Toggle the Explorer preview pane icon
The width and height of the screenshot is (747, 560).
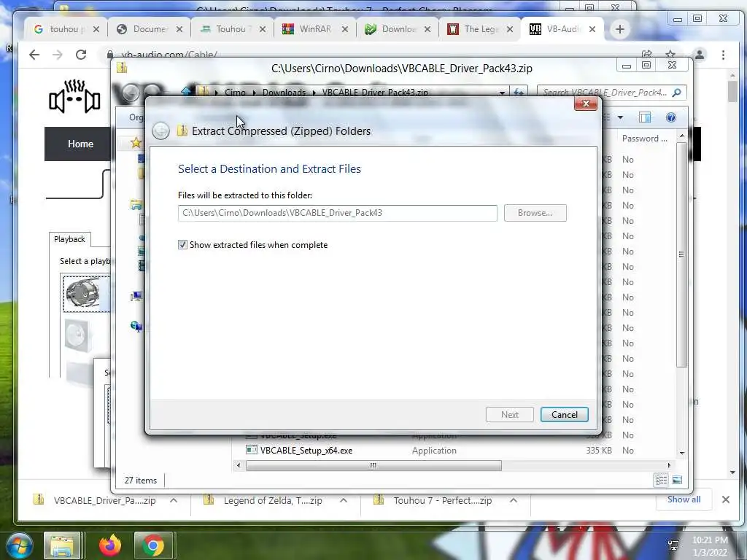click(x=645, y=117)
